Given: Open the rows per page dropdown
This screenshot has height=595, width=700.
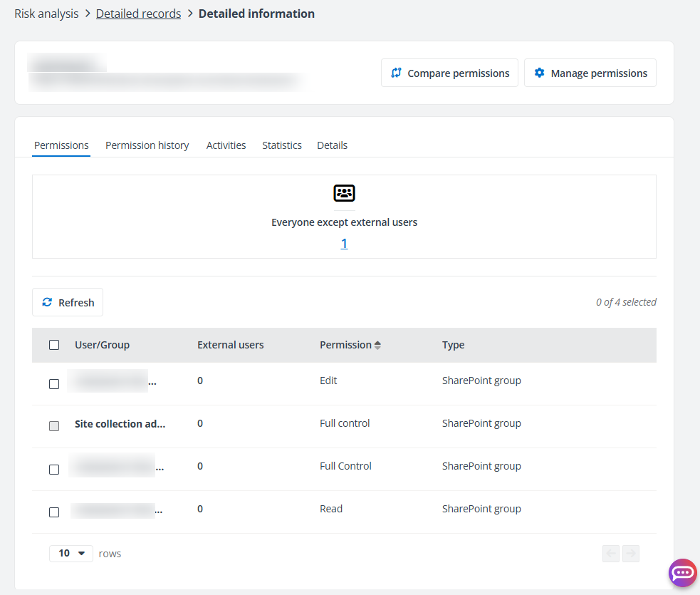Looking at the screenshot, I should 70,553.
